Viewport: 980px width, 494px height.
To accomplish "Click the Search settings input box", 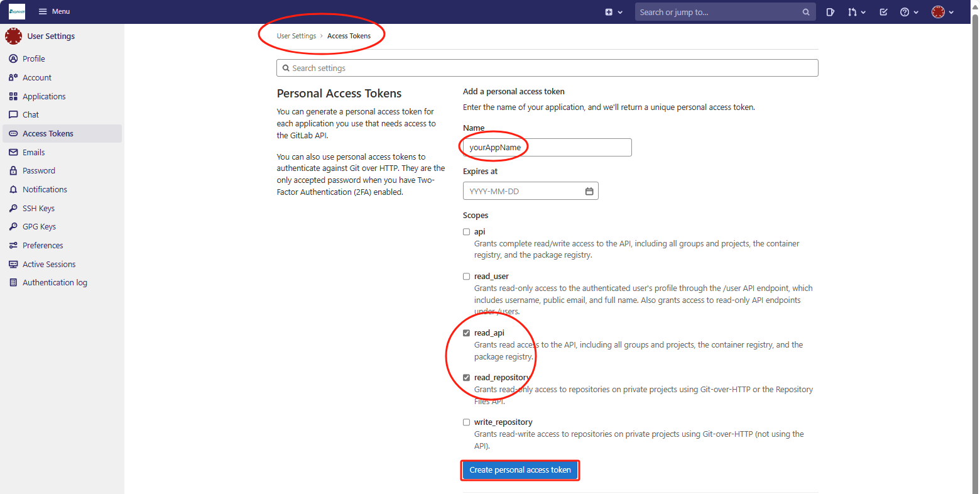I will [547, 68].
